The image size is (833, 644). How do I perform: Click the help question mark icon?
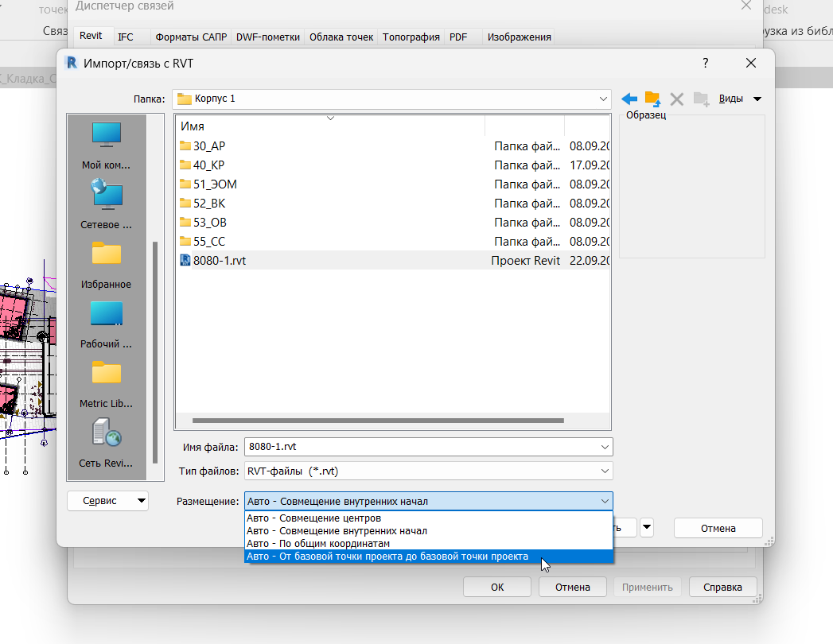706,63
